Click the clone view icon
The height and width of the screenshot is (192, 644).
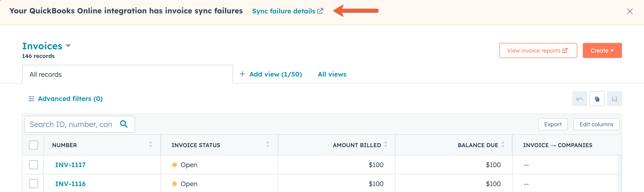click(x=597, y=98)
